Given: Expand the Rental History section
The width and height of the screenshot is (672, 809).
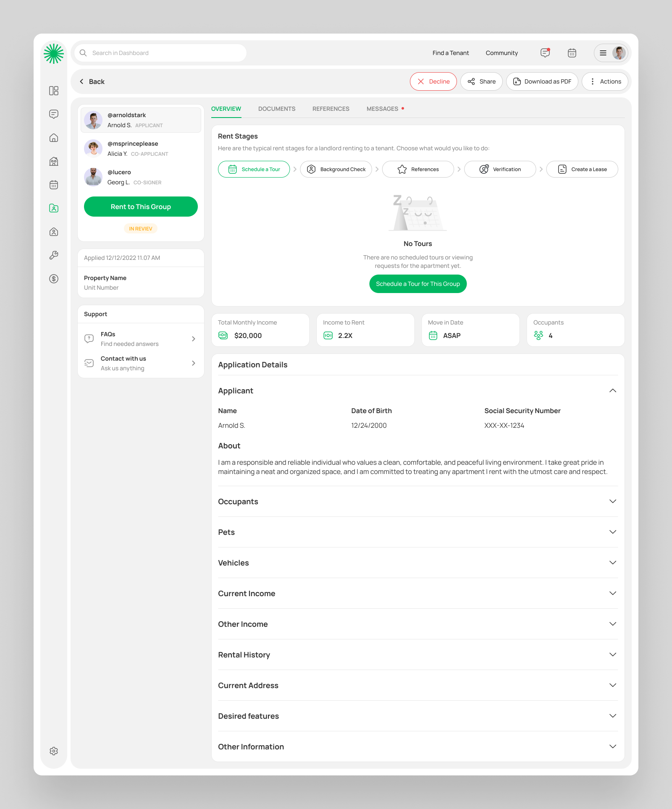Looking at the screenshot, I should pyautogui.click(x=613, y=654).
